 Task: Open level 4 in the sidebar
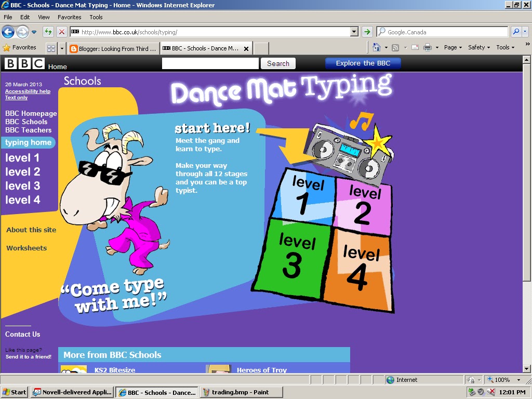point(22,200)
